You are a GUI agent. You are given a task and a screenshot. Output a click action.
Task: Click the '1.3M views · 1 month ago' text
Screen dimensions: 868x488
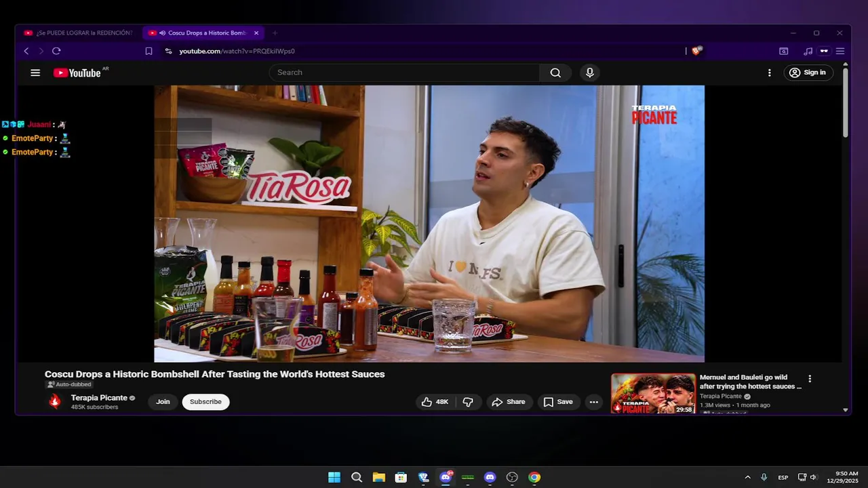(735, 405)
